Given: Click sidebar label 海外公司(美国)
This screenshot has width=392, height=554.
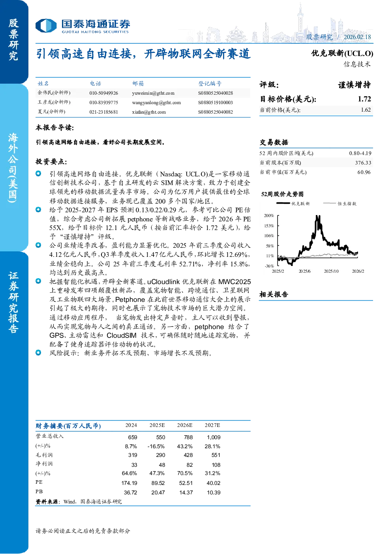Looking at the screenshot, I should (x=13, y=167).
